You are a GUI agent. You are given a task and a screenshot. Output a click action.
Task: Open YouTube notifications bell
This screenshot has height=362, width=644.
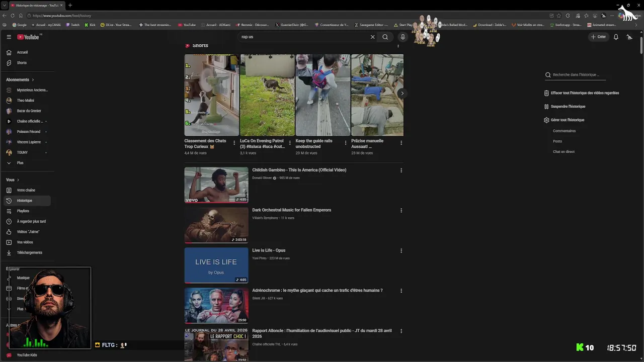(616, 37)
